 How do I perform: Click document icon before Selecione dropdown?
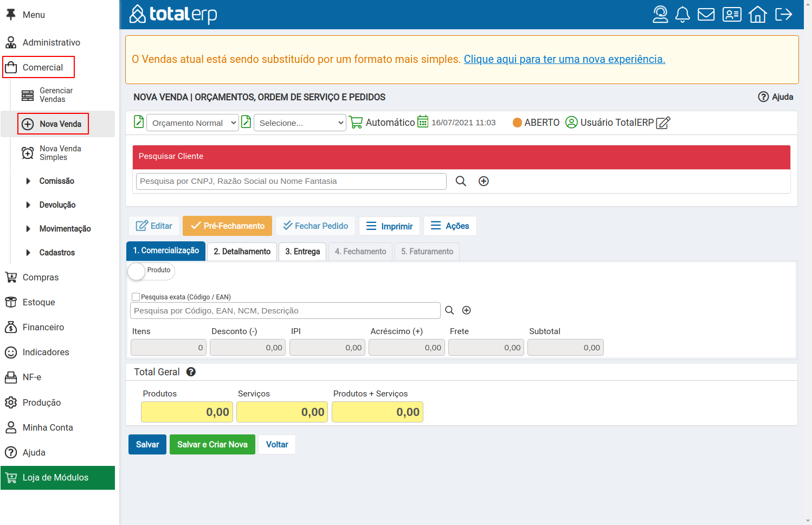point(246,121)
